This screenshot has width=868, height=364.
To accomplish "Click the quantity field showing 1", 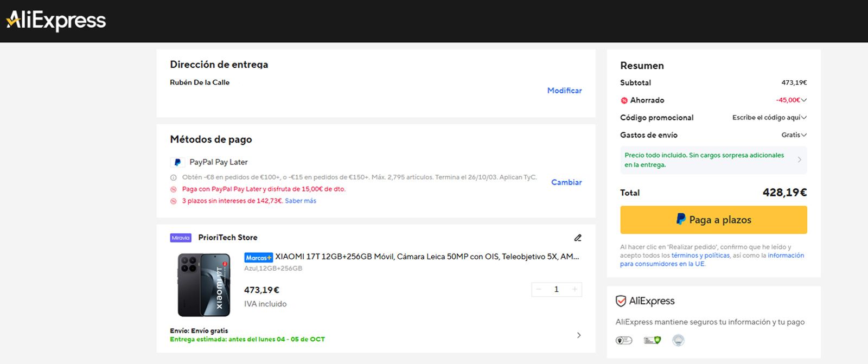I will [x=557, y=289].
